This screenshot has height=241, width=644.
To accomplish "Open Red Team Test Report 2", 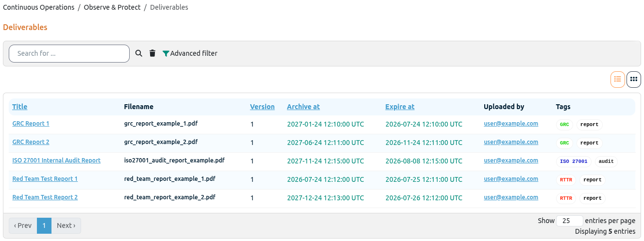I will pos(45,197).
